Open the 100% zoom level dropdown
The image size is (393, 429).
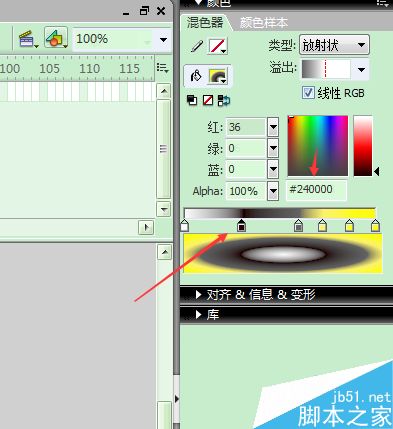pyautogui.click(x=163, y=40)
